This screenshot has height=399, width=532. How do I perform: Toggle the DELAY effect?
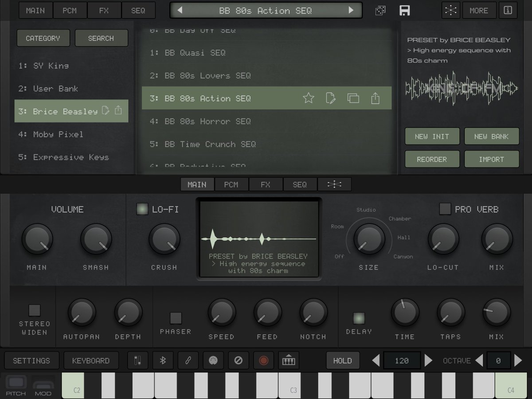pyautogui.click(x=359, y=318)
